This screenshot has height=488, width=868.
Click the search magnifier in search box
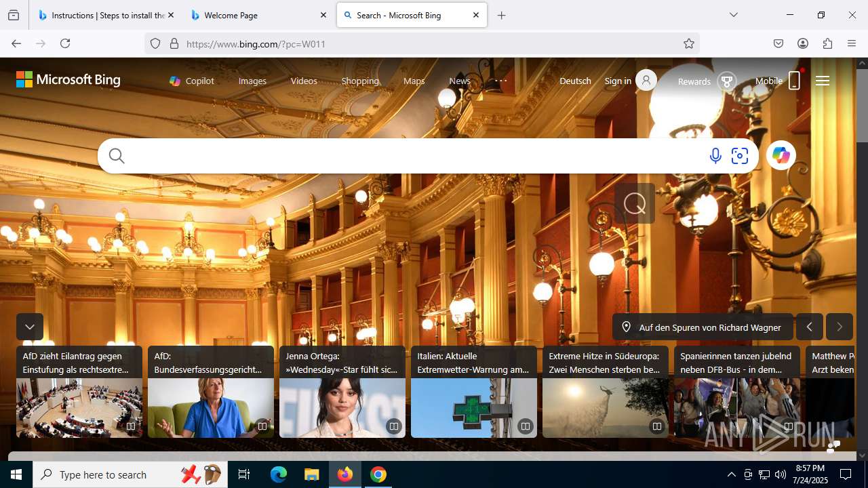117,157
